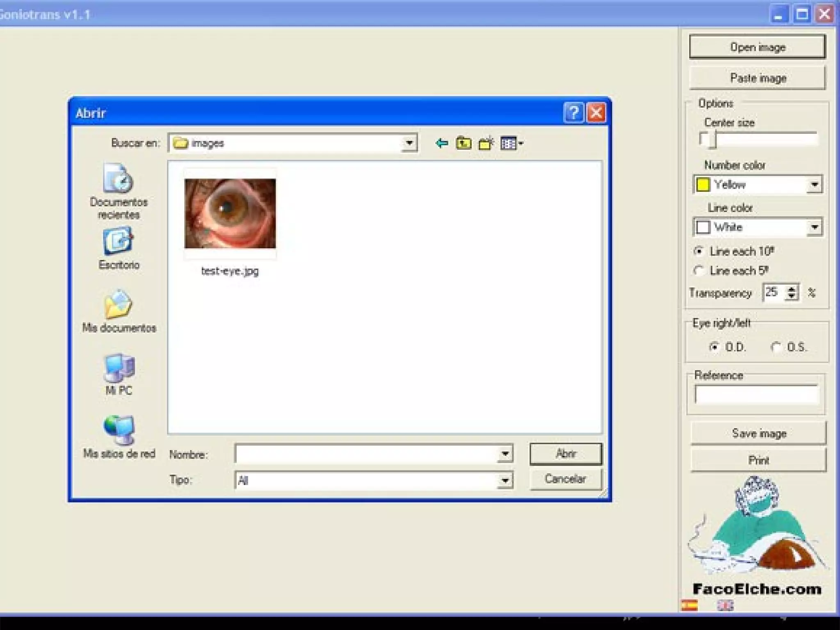Click the dialog help question mark

(x=573, y=112)
